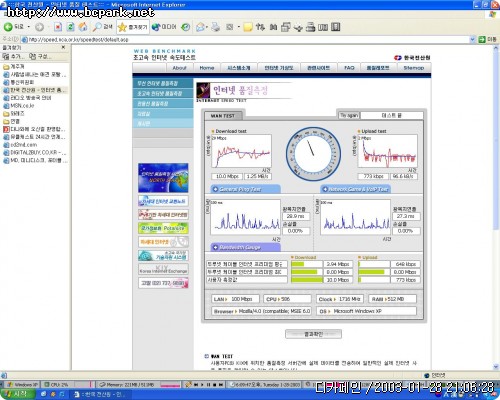Viewport: 500px width, 400px height.
Task: Click the binoculars toolbar icon
Action: [273, 27]
